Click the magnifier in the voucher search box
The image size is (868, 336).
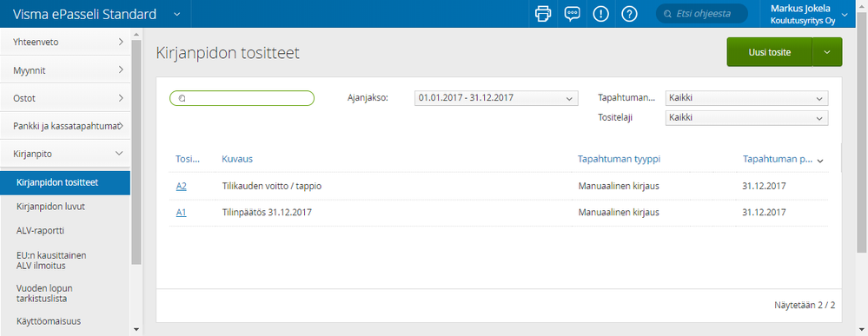[181, 98]
